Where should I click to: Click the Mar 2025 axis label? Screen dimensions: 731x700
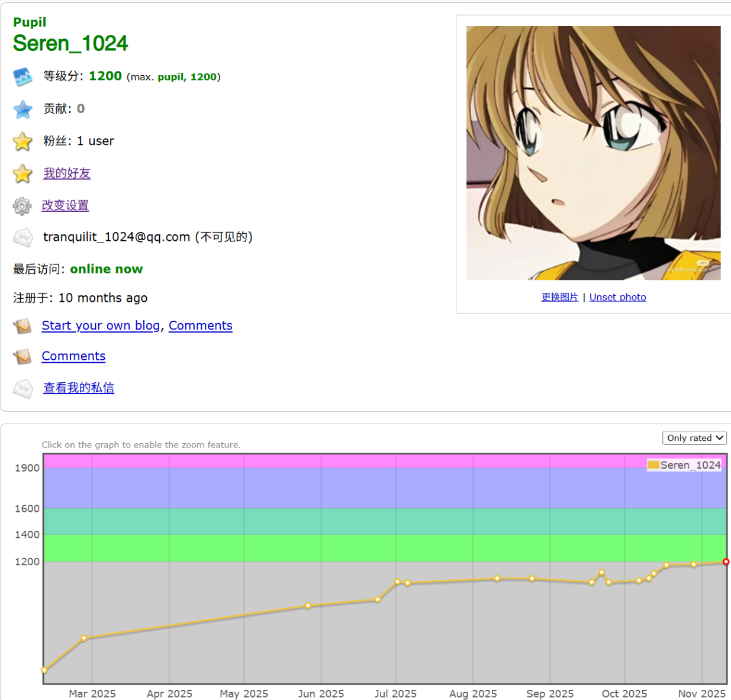pyautogui.click(x=92, y=693)
